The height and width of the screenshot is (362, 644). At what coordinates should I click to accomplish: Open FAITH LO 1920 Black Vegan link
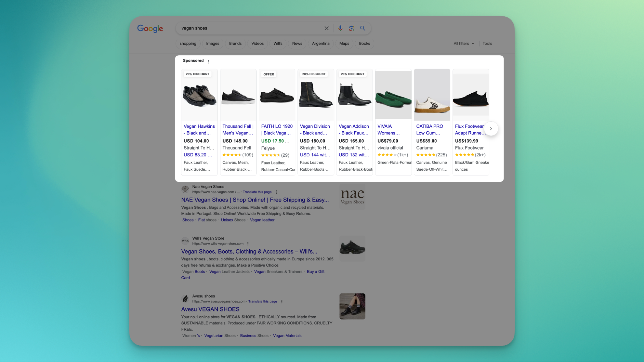[x=277, y=130]
